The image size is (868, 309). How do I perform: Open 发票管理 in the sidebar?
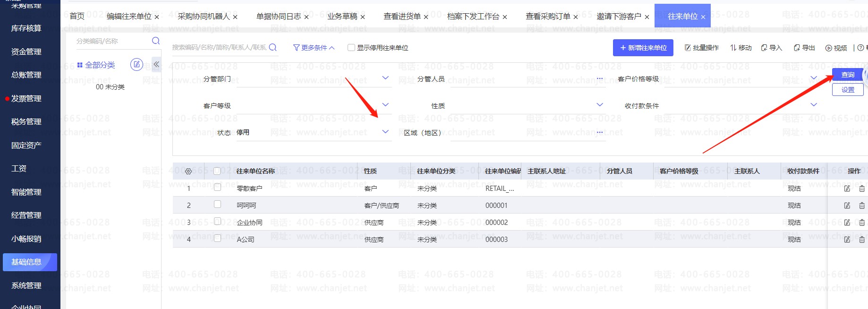coord(26,98)
